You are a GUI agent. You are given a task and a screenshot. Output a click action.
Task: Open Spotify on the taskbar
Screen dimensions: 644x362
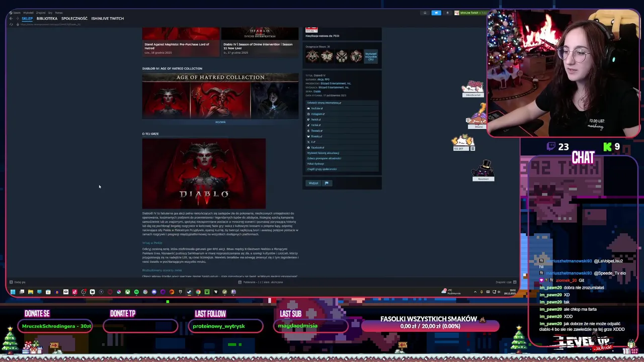136,292
